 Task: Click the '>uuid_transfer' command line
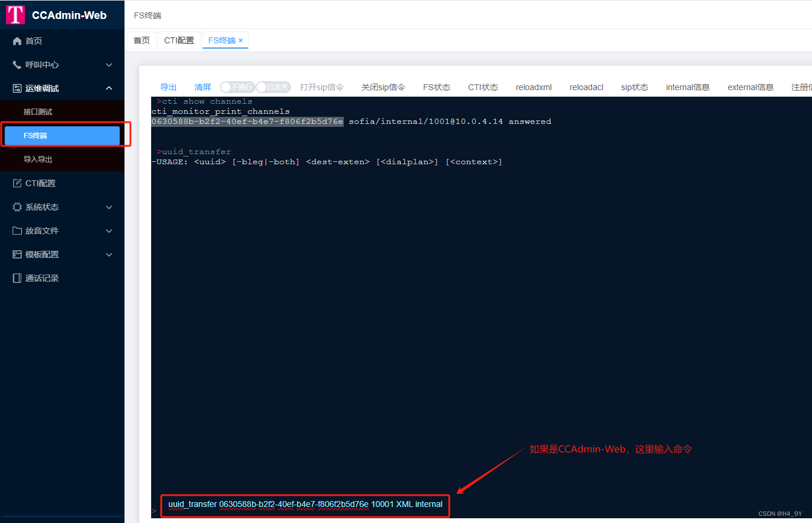coord(194,152)
